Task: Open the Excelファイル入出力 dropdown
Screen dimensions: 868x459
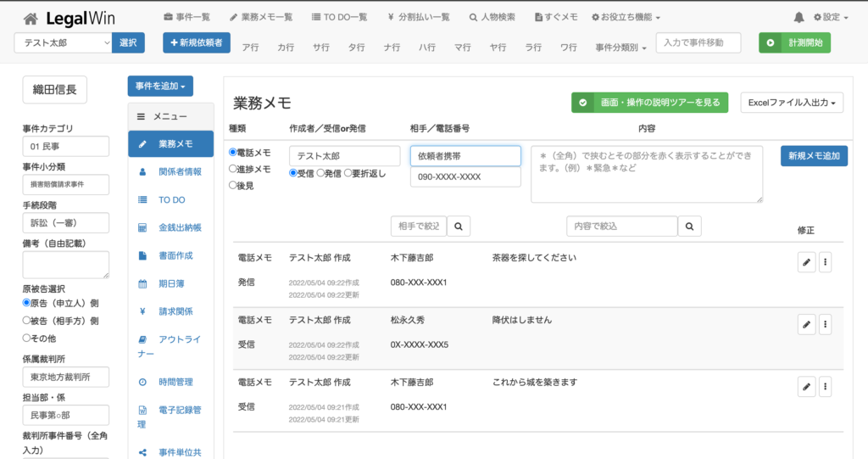Action: (792, 103)
